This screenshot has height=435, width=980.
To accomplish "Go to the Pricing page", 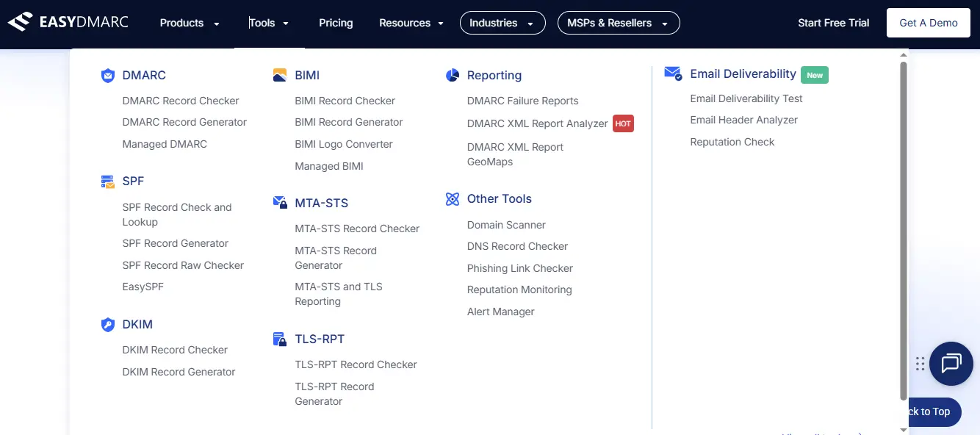I will 336,23.
